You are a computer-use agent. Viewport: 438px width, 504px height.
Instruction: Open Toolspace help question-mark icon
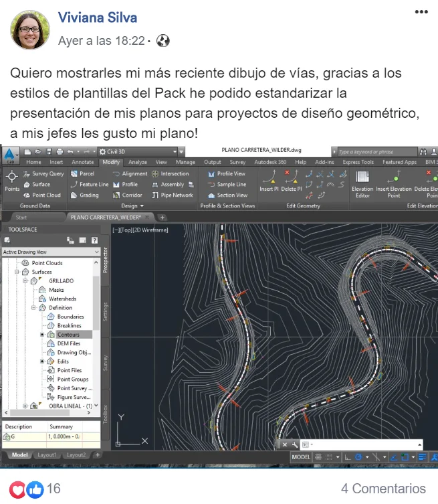coord(94,240)
